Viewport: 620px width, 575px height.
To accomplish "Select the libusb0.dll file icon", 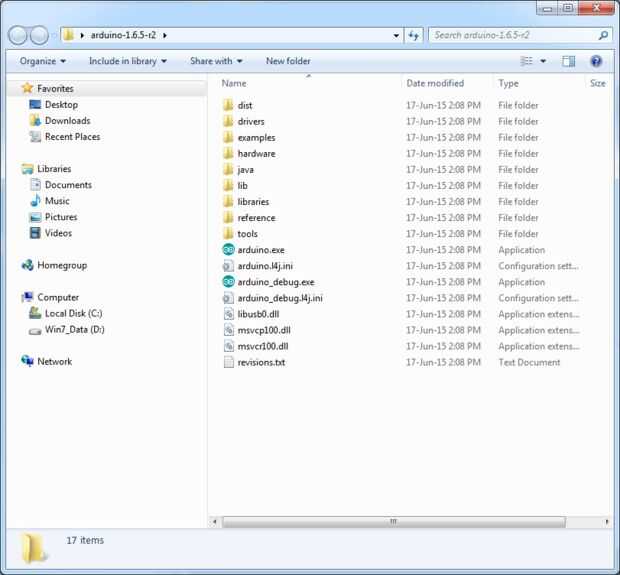I will tap(229, 314).
